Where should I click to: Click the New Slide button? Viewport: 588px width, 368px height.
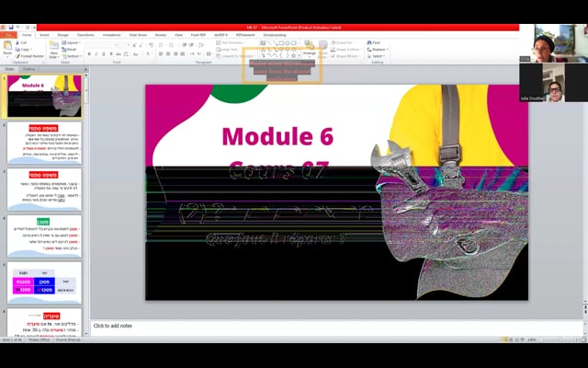pos(54,49)
